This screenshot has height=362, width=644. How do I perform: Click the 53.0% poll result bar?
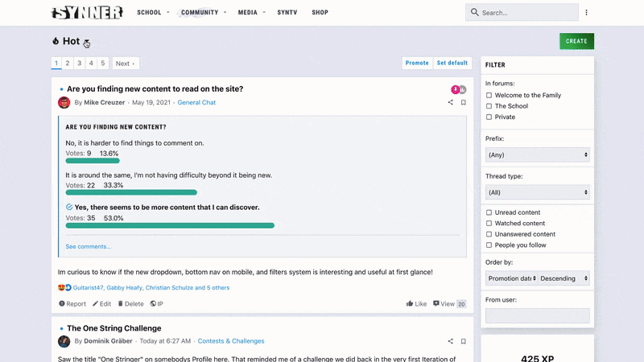point(170,225)
